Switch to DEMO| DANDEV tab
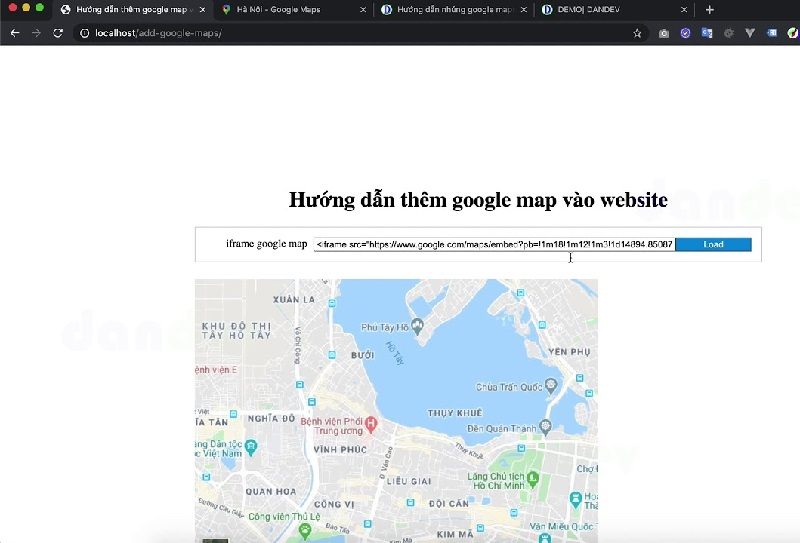Viewport: 800px width, 543px height. [x=614, y=10]
